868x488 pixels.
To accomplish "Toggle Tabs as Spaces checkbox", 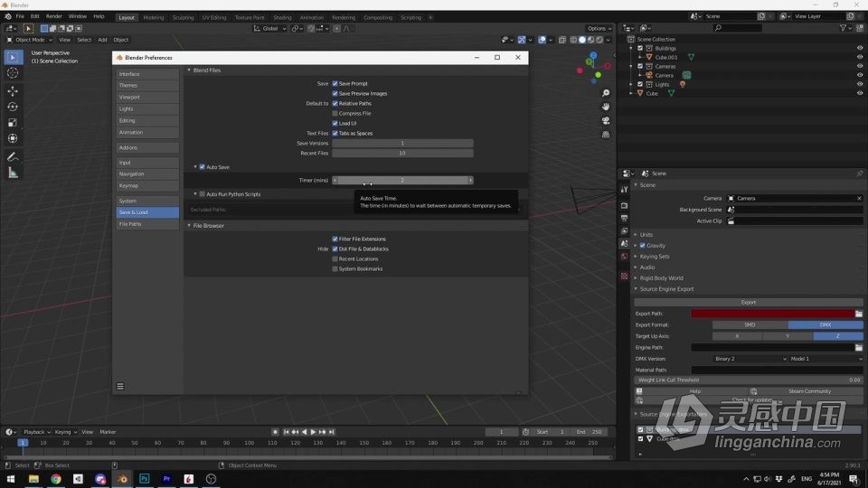I will click(335, 134).
